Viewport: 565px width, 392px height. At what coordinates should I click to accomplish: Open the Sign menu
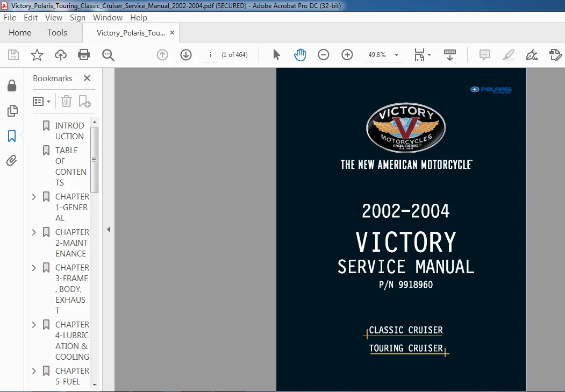tap(77, 17)
